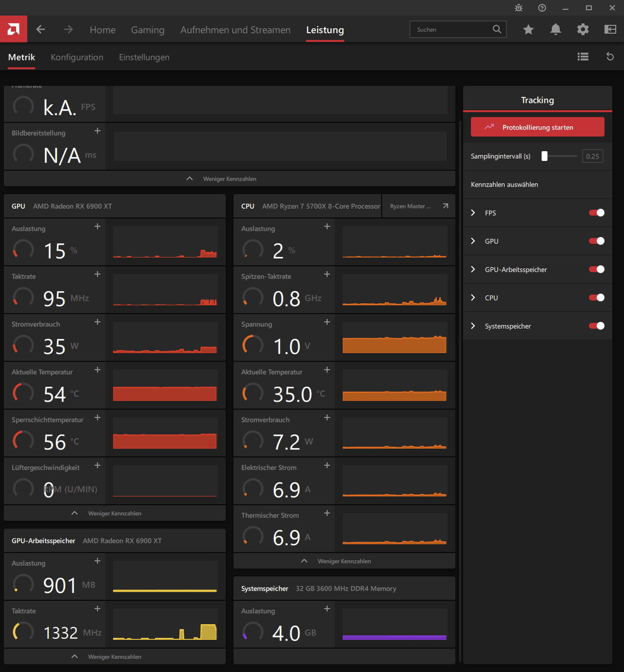Add Elektrischer Strom with plus icon
Viewport: 624px width, 672px height.
(x=327, y=465)
